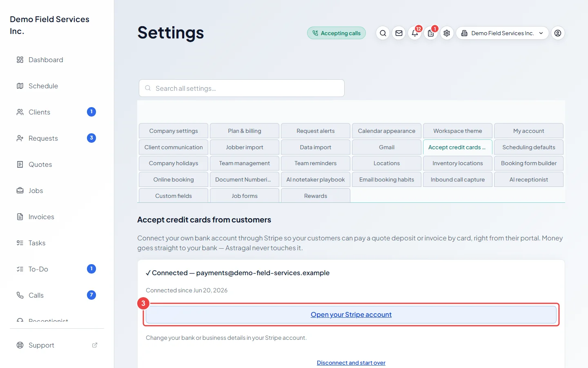The width and height of the screenshot is (588, 368).
Task: Select the Calendar appearance tab
Action: (x=387, y=131)
